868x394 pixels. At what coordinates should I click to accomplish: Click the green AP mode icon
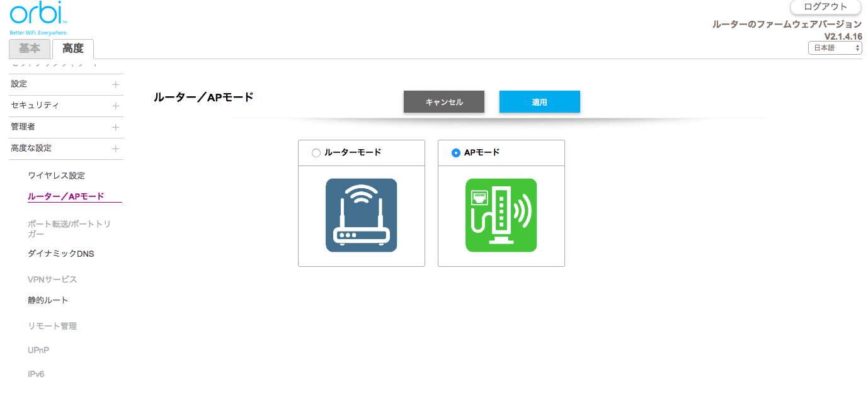pos(501,215)
